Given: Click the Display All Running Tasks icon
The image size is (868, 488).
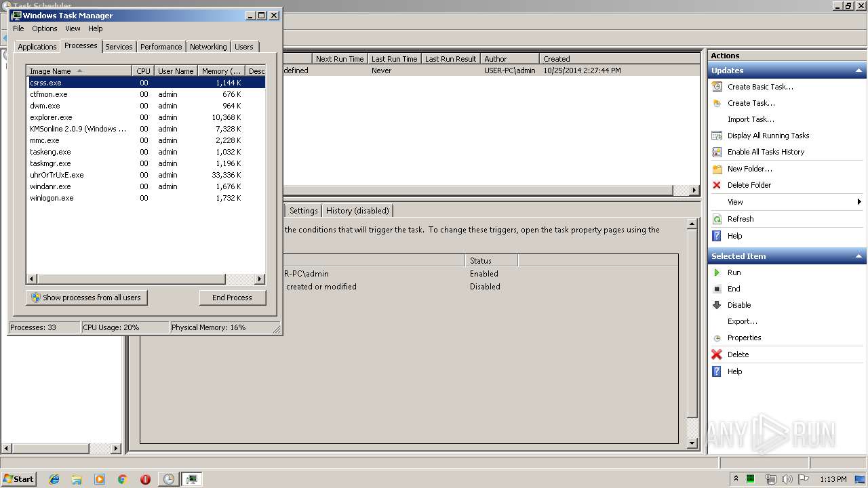Looking at the screenshot, I should 717,136.
